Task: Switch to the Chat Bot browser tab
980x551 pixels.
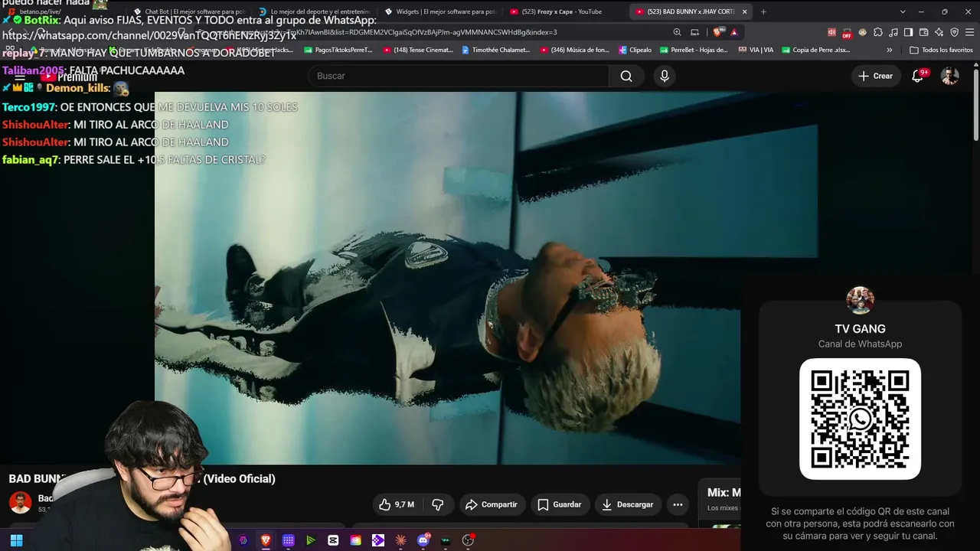Action: 189,11
